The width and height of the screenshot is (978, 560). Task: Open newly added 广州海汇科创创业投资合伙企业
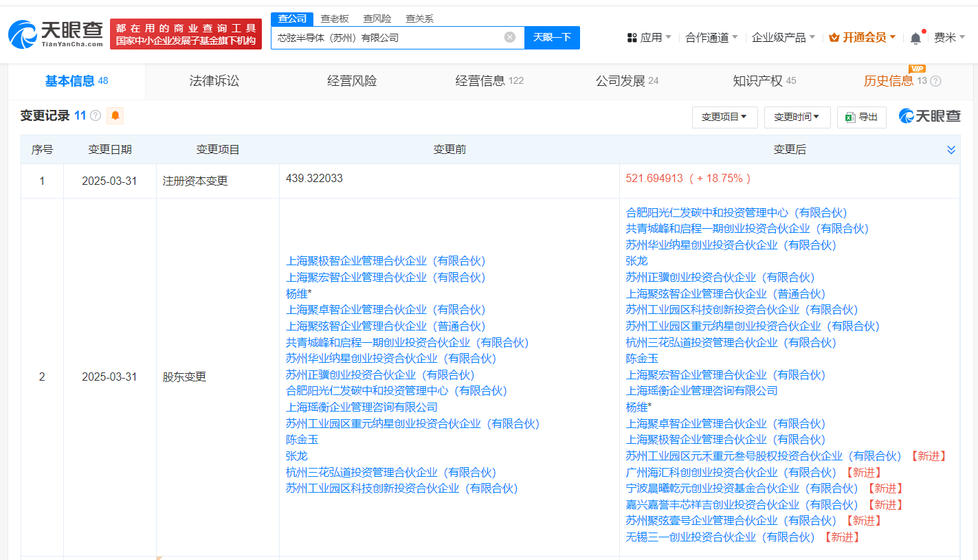[x=731, y=473]
